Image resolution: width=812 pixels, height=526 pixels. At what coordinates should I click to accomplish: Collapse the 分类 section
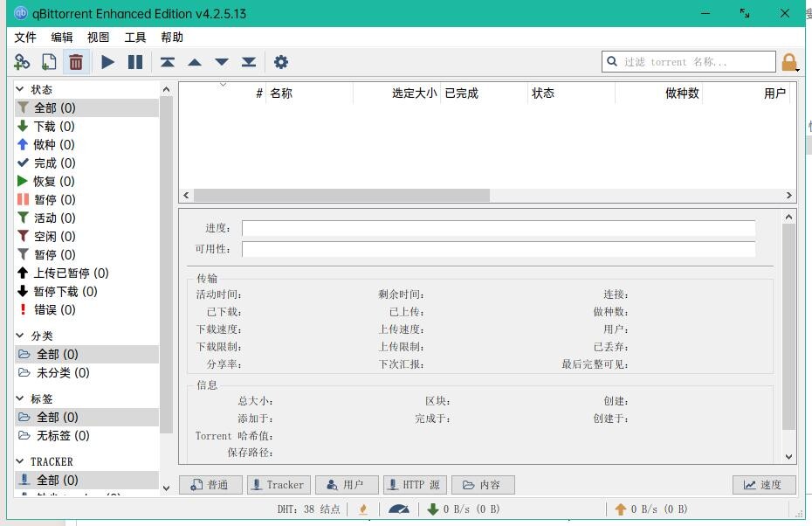[20, 336]
